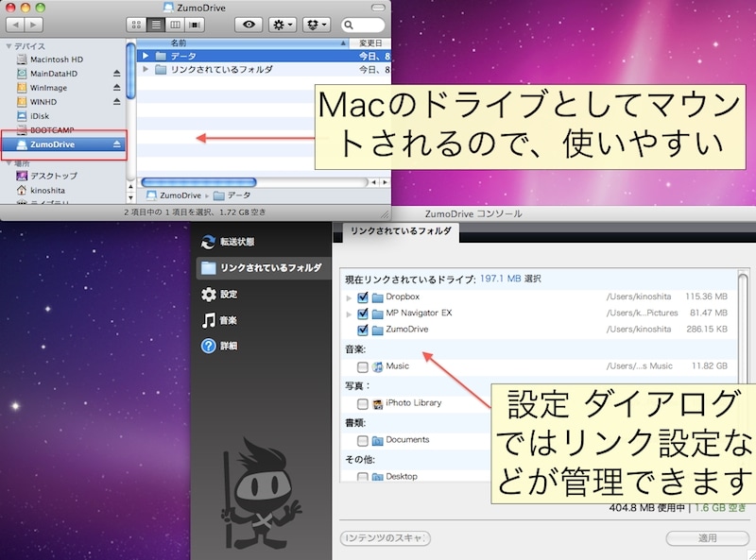Uncheck the Dropbox linked folder
The image size is (756, 560).
pyautogui.click(x=361, y=298)
